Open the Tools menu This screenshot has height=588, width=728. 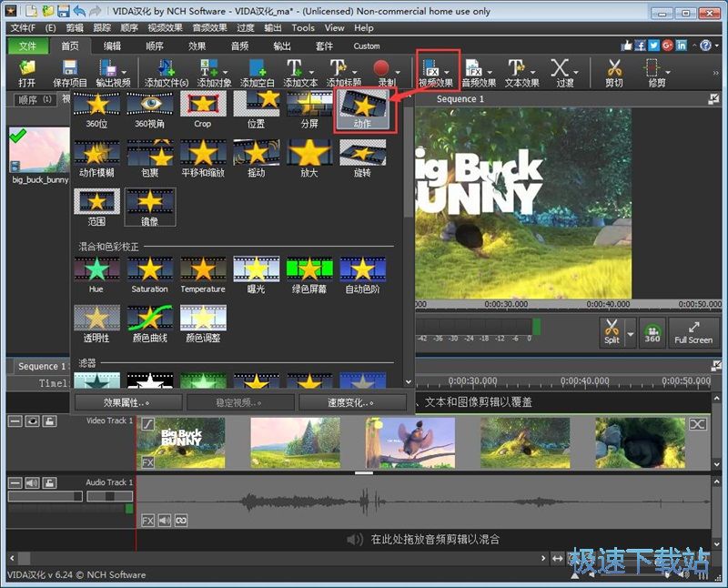coord(303,28)
